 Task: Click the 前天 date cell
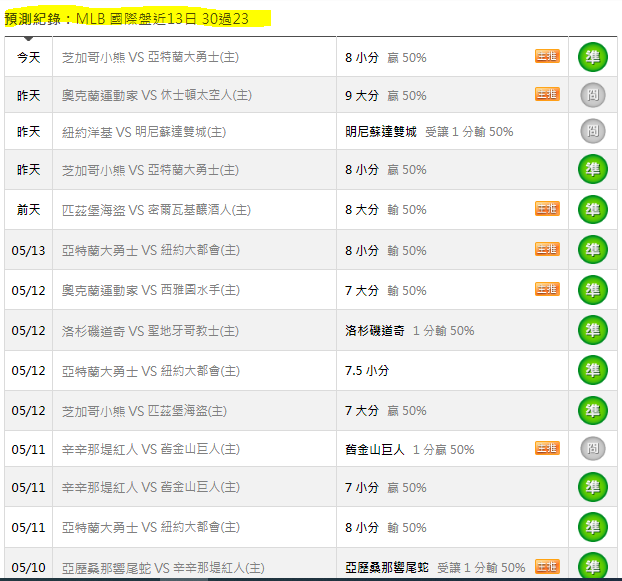coord(29,210)
